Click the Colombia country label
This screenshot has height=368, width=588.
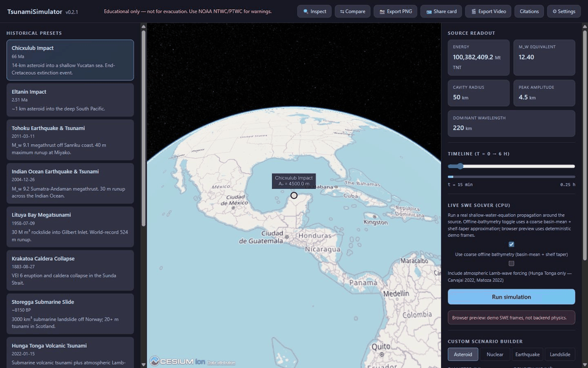(417, 315)
